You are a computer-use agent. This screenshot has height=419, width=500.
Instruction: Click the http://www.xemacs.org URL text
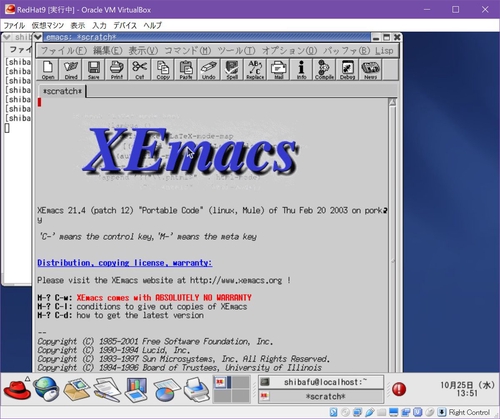pyautogui.click(x=236, y=280)
